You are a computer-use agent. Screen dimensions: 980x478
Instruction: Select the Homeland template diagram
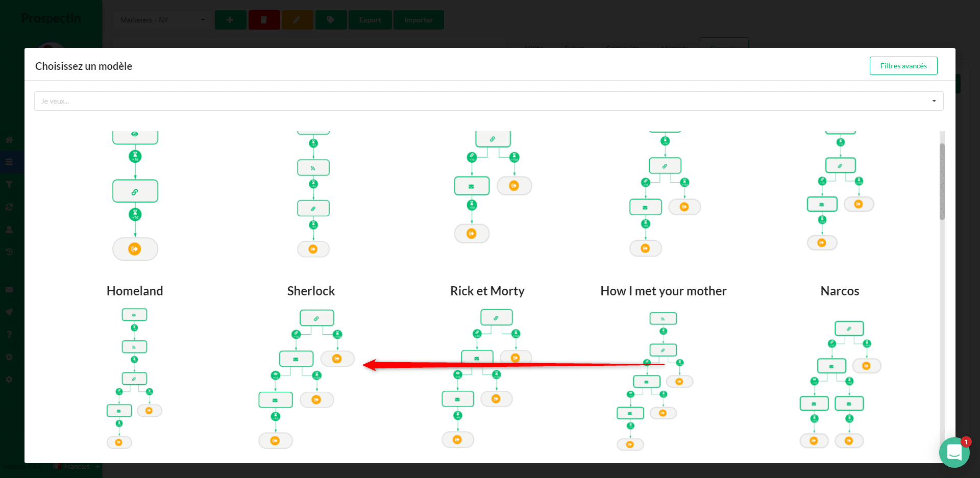click(x=134, y=378)
